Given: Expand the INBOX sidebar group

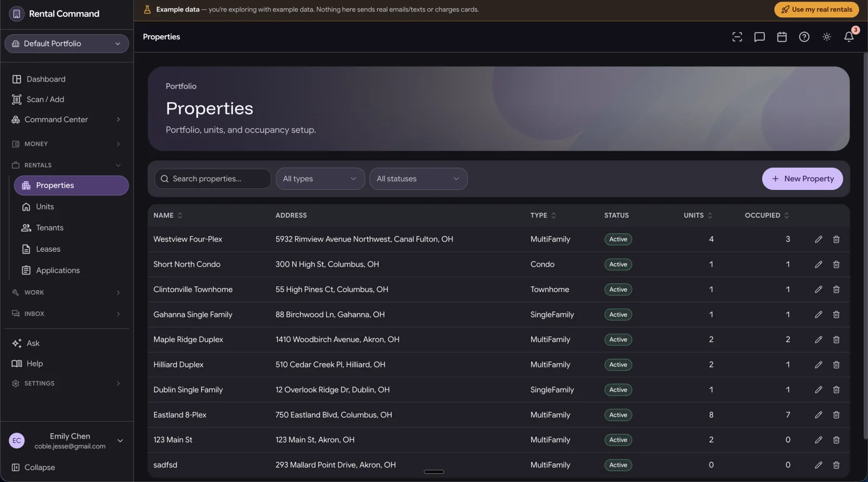Looking at the screenshot, I should [67, 314].
